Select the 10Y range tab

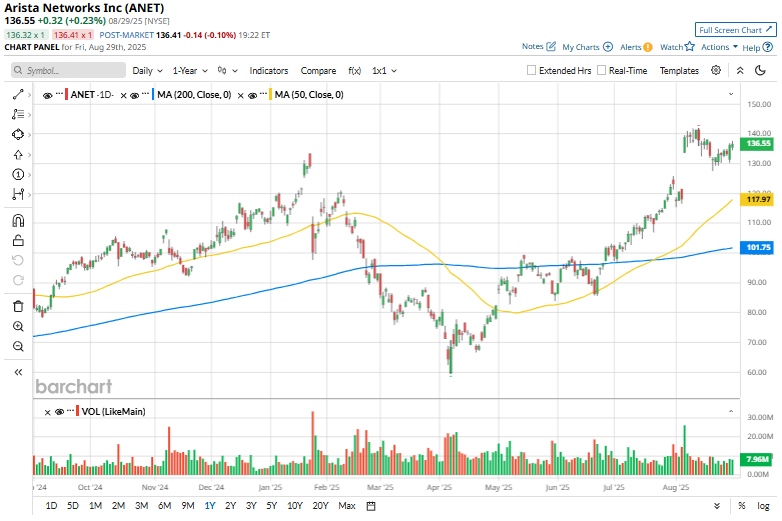pyautogui.click(x=295, y=506)
